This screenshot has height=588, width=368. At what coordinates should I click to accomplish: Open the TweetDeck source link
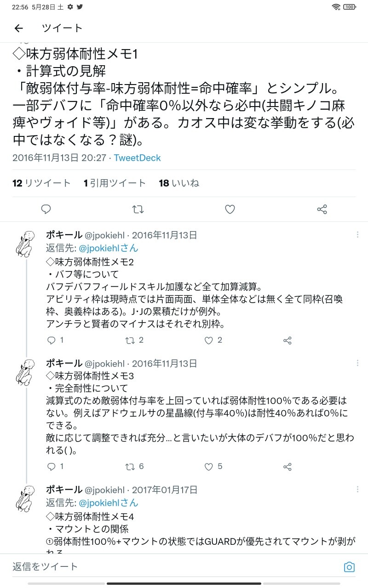pos(137,158)
